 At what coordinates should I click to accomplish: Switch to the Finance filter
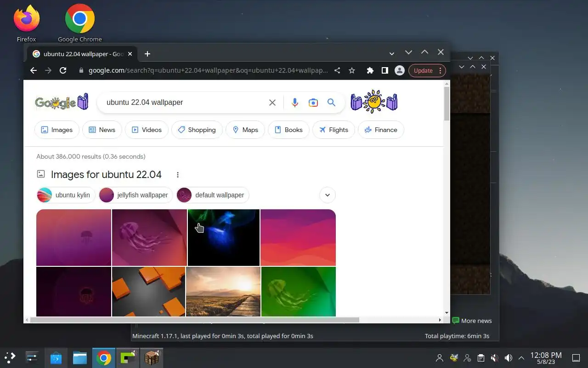(x=381, y=130)
